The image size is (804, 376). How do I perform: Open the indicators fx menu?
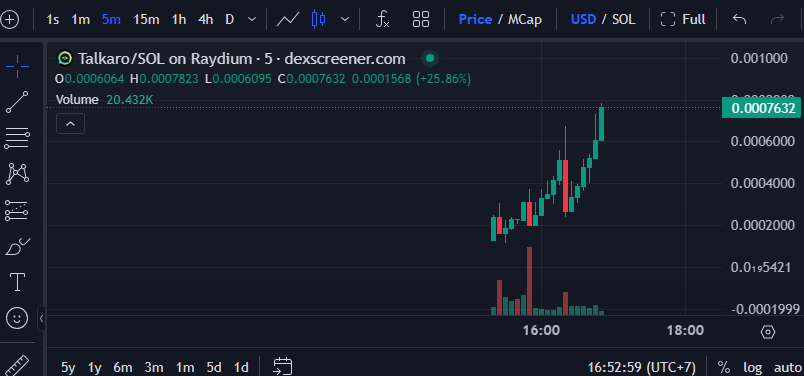coord(383,20)
